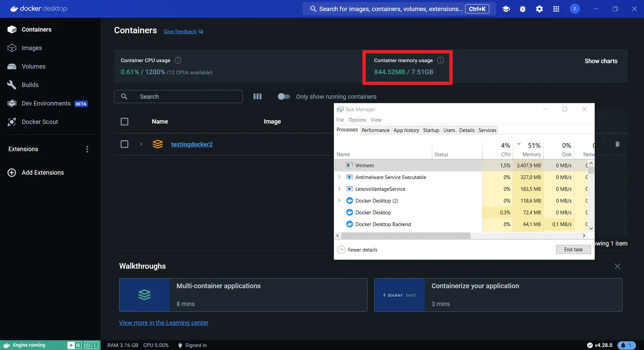
Task: Click Task Manager vertical scrollbar down arrow
Action: (591, 228)
